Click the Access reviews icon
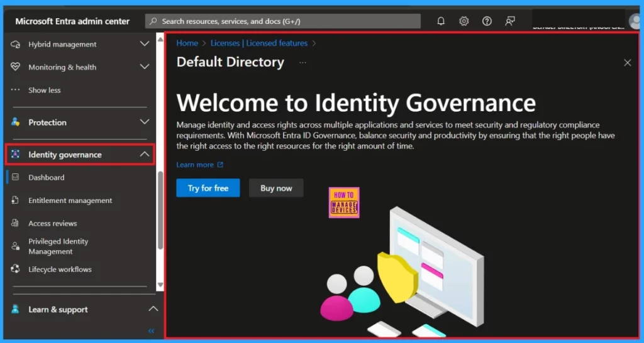The height and width of the screenshot is (343, 644). pos(15,223)
